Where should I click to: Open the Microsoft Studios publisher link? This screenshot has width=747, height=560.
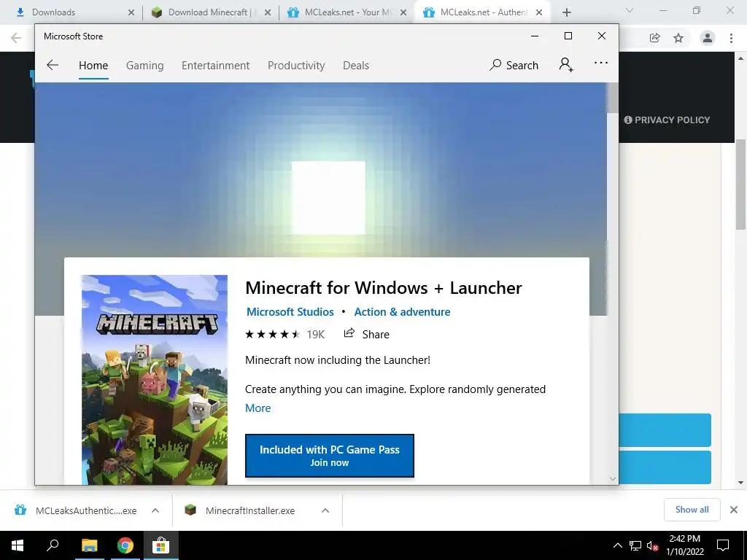[290, 312]
